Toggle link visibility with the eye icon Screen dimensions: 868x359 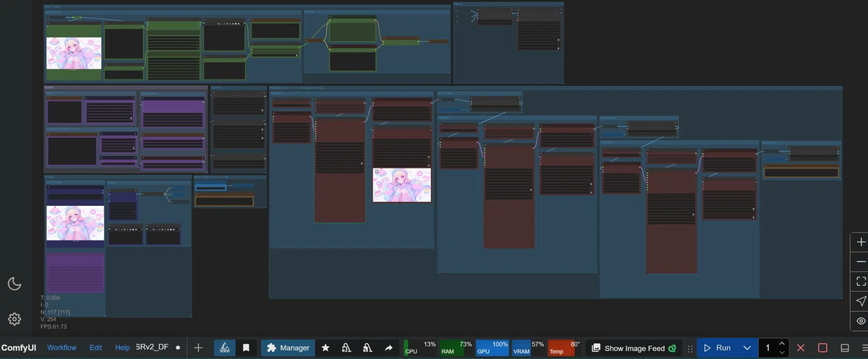pyautogui.click(x=860, y=320)
